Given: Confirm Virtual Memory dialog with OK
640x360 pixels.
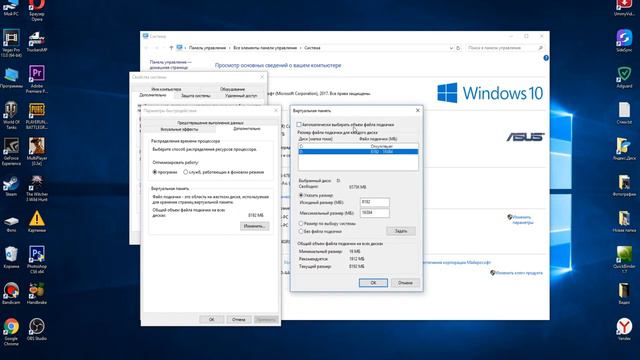Looking at the screenshot, I should tap(373, 282).
